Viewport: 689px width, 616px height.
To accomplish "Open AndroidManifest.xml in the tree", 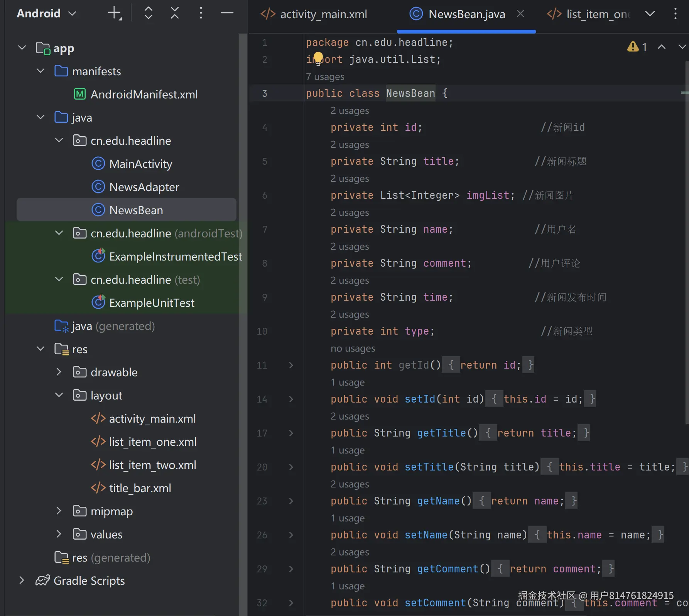I will [136, 94].
